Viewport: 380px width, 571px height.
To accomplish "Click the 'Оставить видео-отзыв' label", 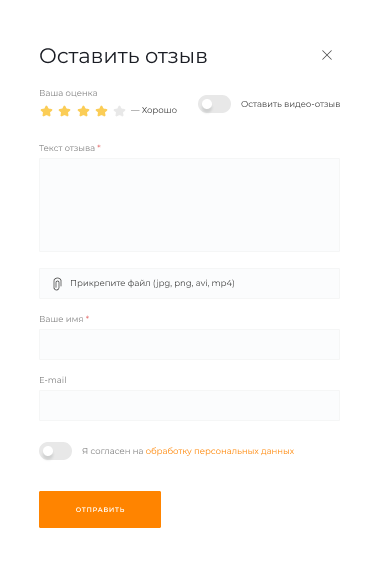I will pos(290,104).
